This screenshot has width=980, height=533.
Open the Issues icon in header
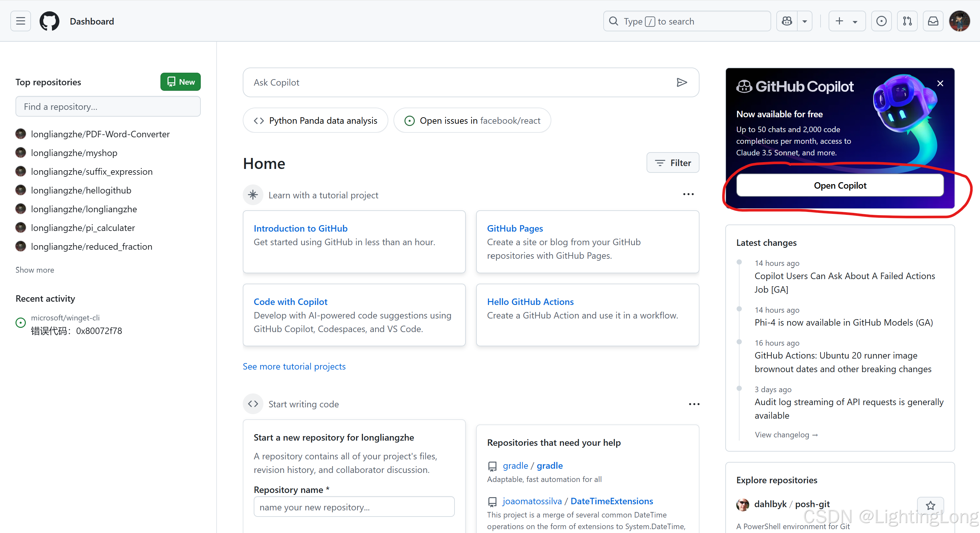pos(881,21)
